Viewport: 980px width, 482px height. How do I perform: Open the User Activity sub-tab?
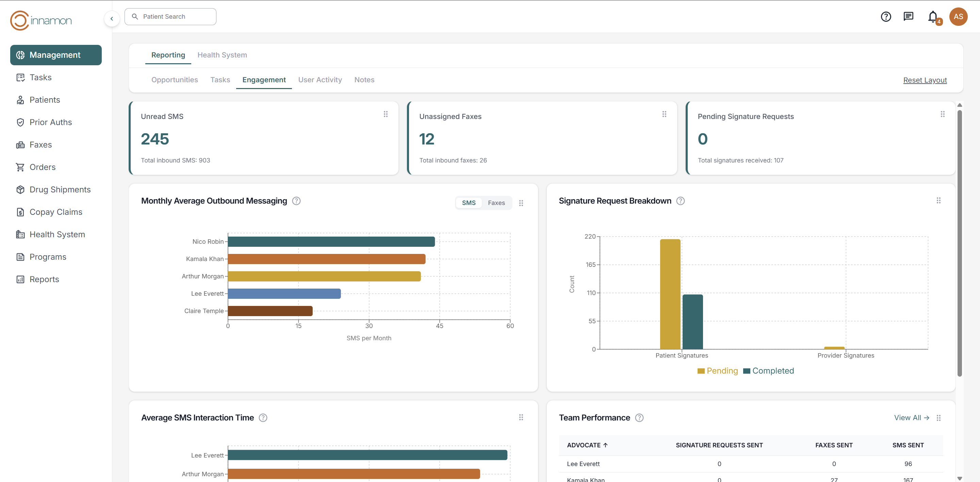(320, 80)
